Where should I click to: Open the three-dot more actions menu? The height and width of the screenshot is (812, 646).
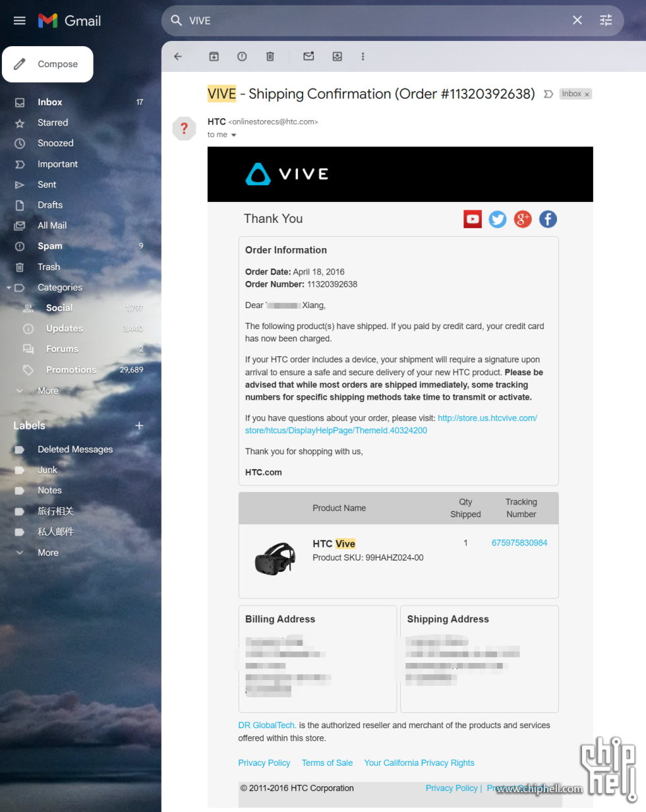click(363, 57)
